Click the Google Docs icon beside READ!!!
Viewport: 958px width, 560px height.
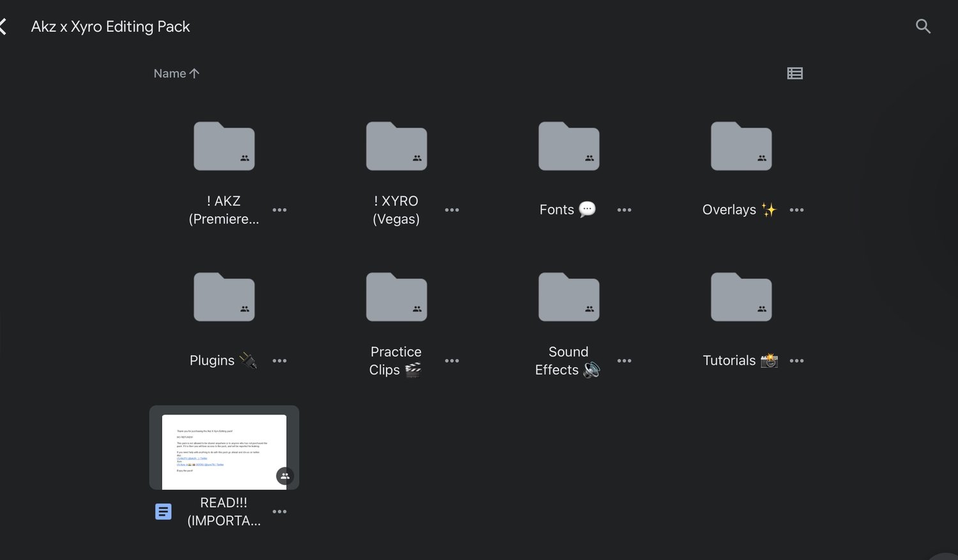(163, 511)
